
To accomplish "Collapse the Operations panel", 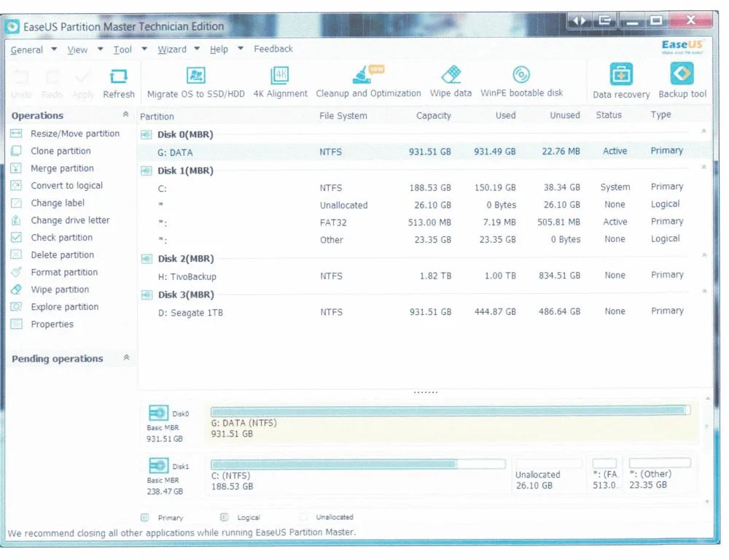I will (125, 114).
